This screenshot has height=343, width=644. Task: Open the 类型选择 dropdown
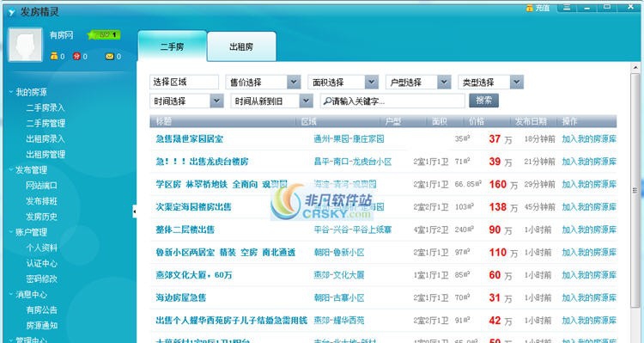point(491,82)
